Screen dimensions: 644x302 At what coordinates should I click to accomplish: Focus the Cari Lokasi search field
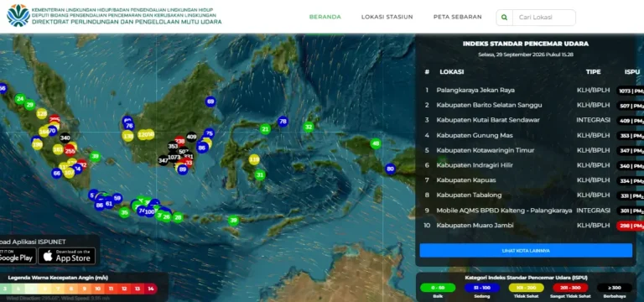tap(543, 18)
